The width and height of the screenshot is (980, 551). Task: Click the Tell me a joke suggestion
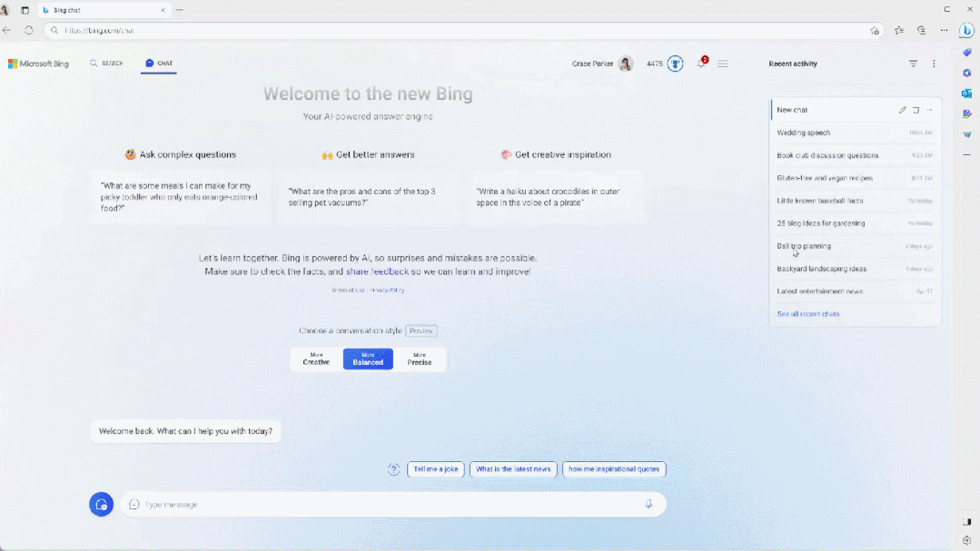[436, 469]
